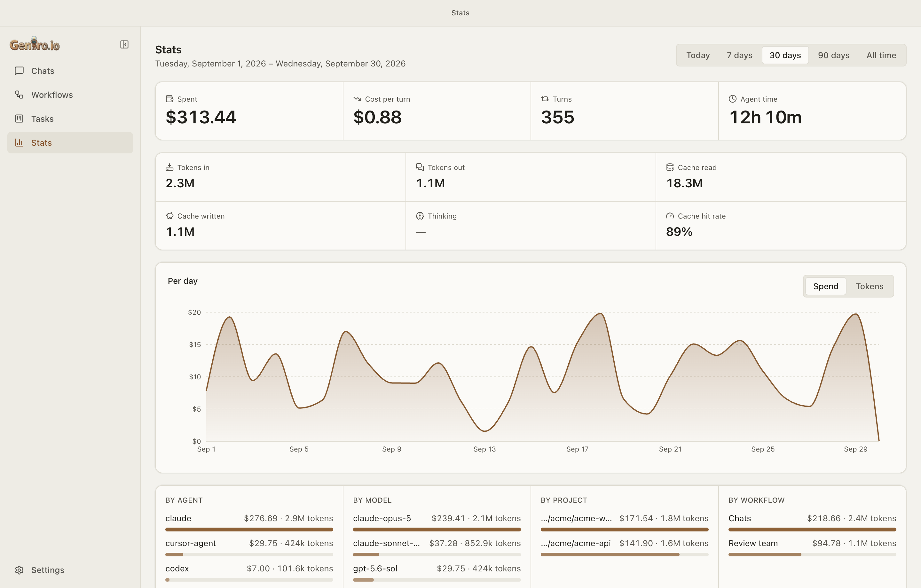Open Tasks in the sidebar

(x=70, y=119)
